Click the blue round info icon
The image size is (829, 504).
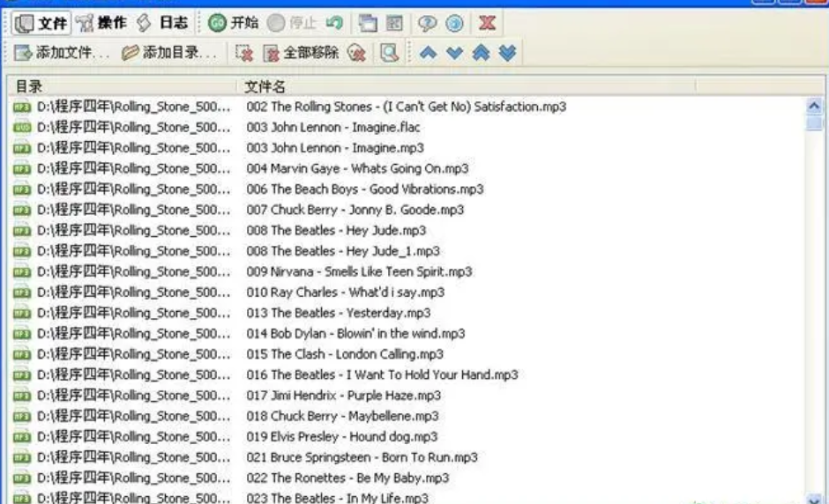(x=454, y=23)
